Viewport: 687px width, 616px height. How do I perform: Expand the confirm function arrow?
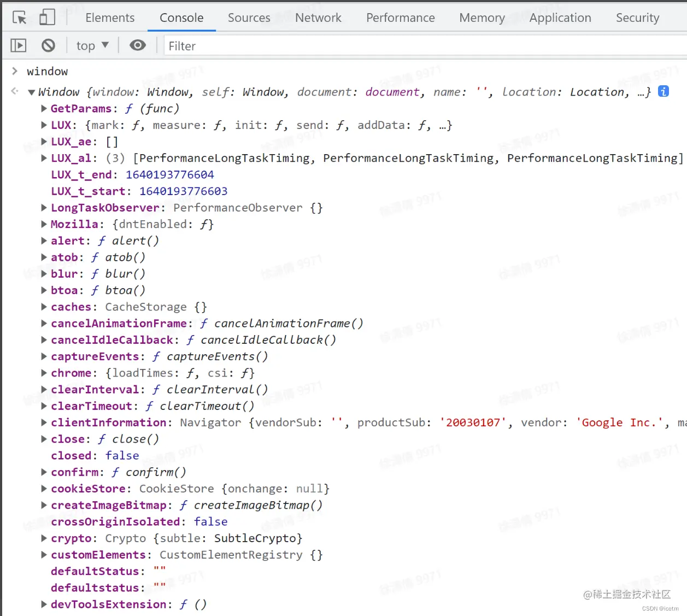click(x=44, y=472)
